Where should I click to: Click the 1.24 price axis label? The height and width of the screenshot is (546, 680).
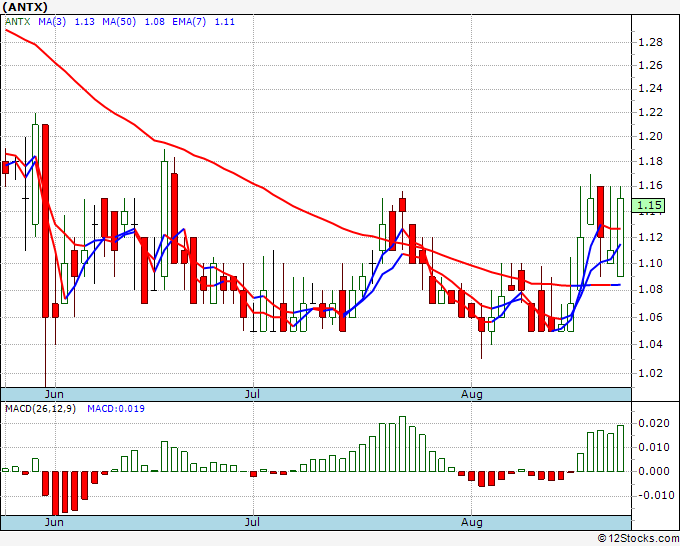[651, 88]
